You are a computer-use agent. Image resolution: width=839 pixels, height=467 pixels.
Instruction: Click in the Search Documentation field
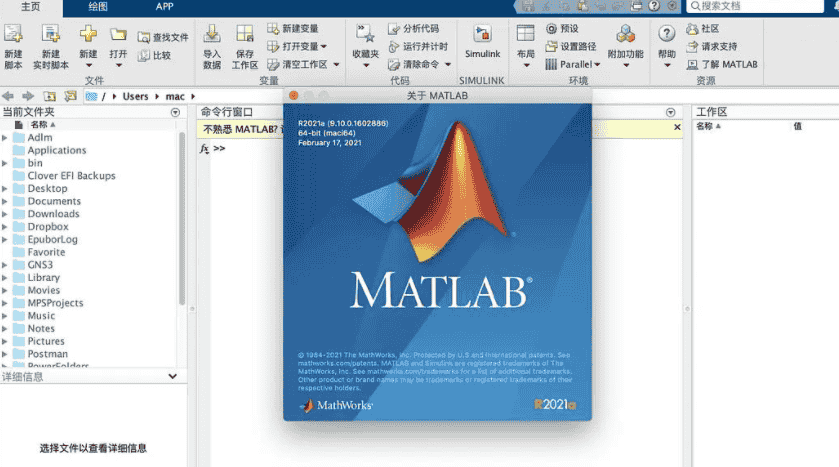click(x=755, y=6)
